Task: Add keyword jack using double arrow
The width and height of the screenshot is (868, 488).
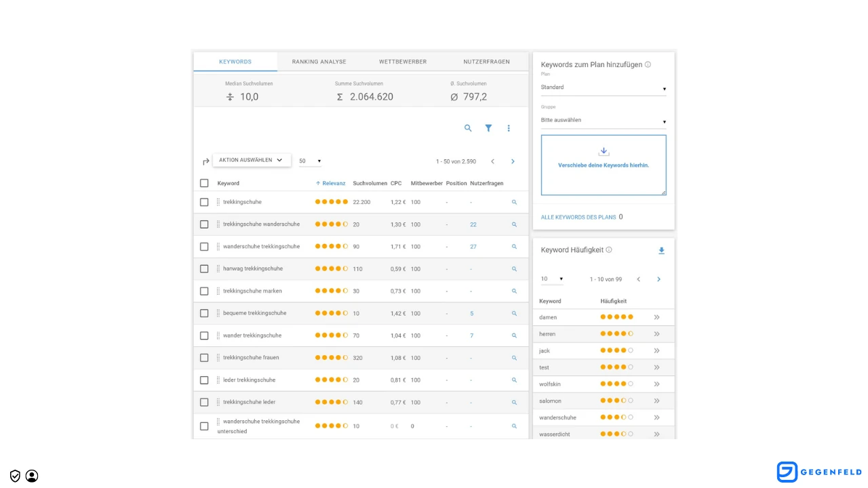Action: 656,351
